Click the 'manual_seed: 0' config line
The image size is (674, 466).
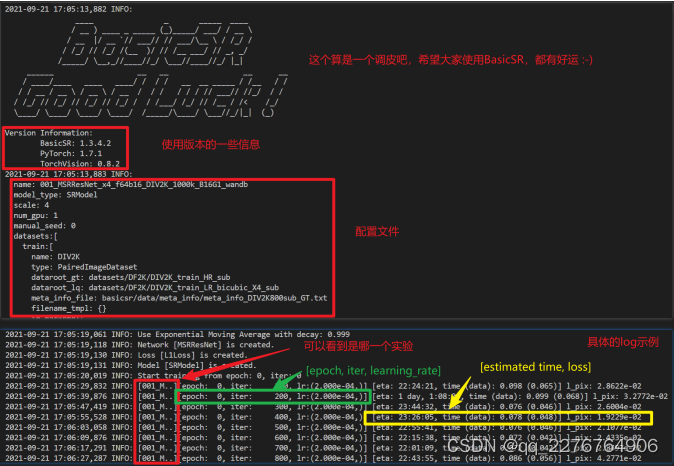tap(45, 226)
